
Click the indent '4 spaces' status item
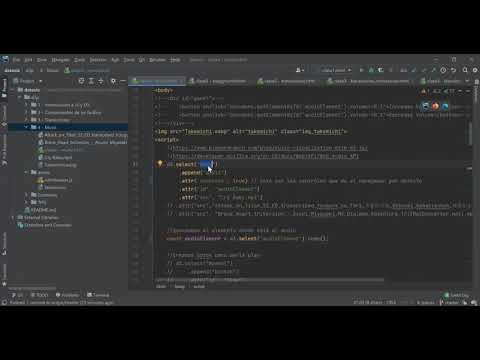[426, 302]
